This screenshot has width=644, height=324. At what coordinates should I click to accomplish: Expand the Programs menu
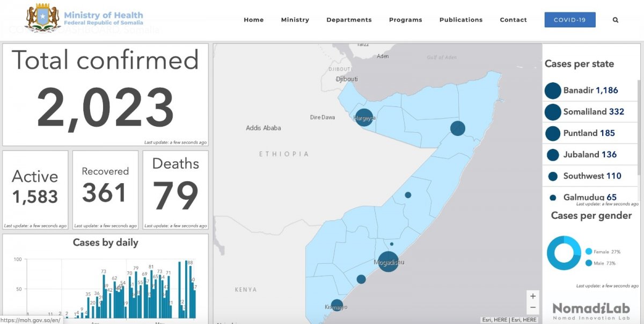[405, 20]
